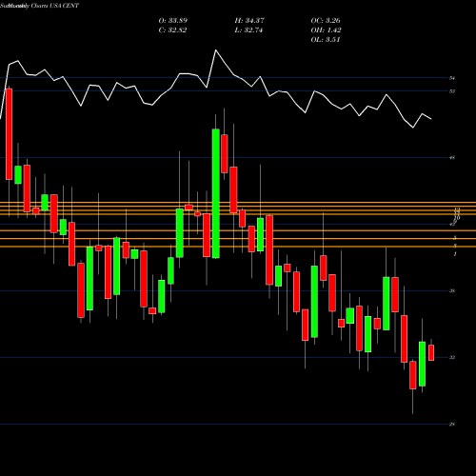Click the chart title ending in USA CENT
The image size is (476, 476).
tap(40, 6)
